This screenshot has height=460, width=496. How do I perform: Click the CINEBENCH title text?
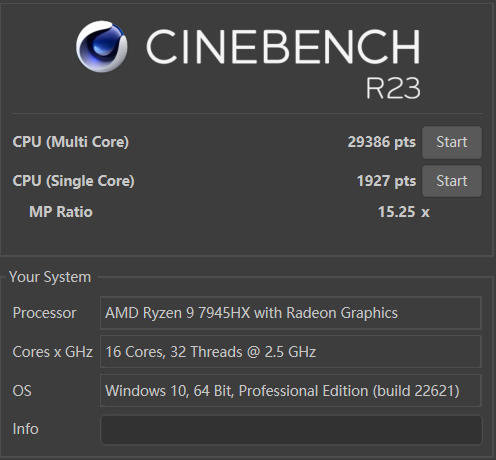[x=283, y=47]
